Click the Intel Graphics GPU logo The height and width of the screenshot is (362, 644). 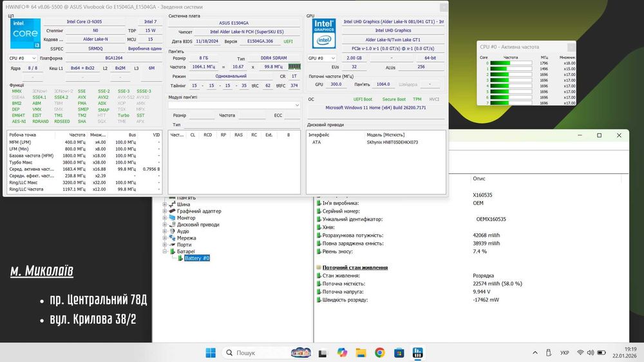324,33
